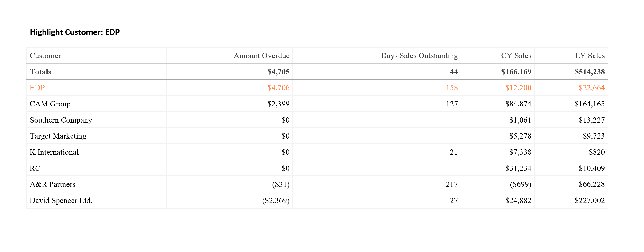
Task: Click EDP's $4,706 overdue amount
Action: (278, 88)
